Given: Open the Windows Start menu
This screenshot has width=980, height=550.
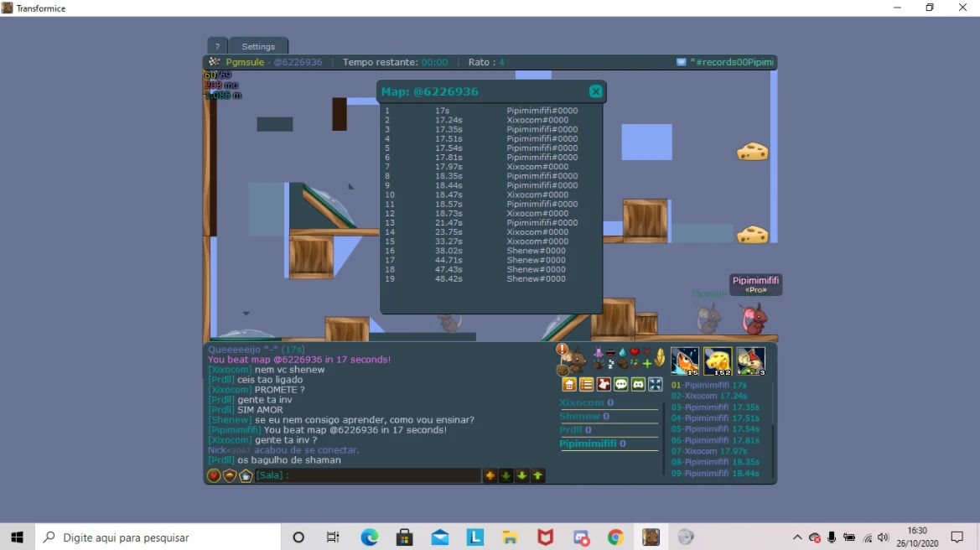Looking at the screenshot, I should (17, 537).
